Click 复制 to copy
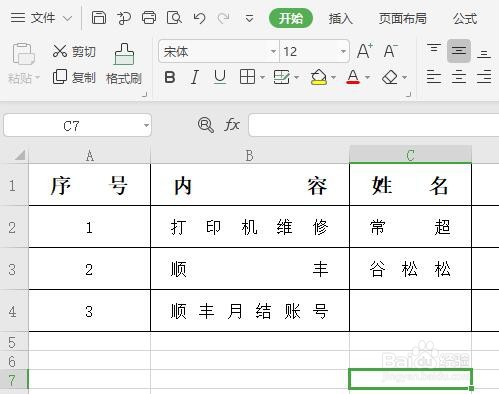The image size is (499, 394). (74, 77)
